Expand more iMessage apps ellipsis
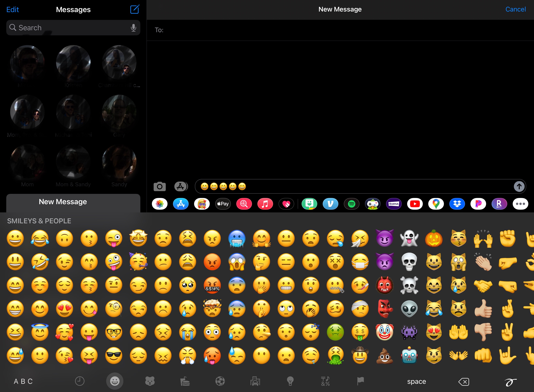 pos(520,204)
